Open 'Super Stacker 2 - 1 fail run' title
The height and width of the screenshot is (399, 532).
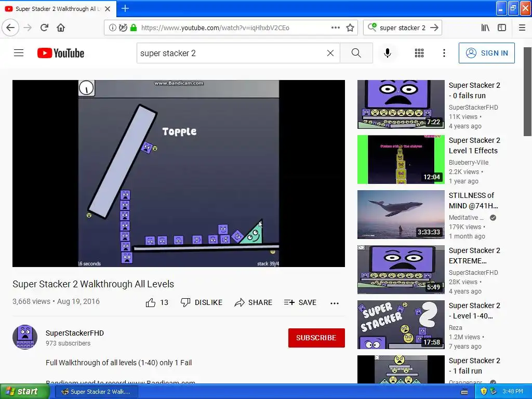click(474, 365)
